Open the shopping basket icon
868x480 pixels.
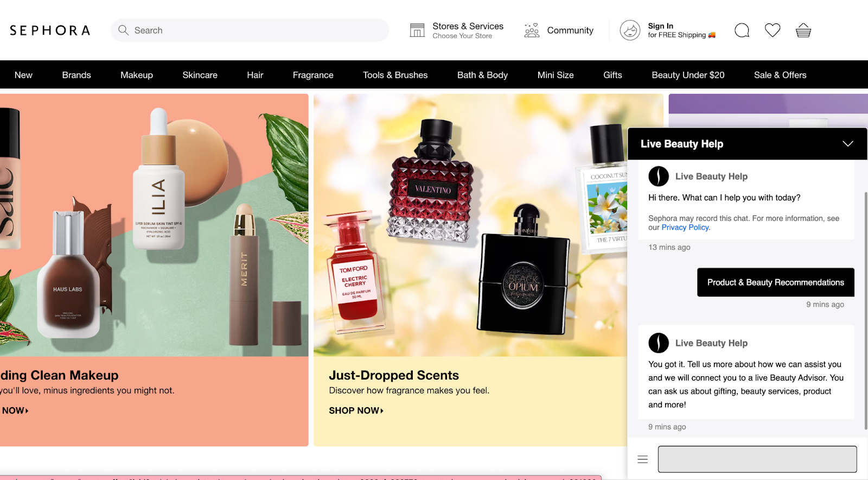803,30
